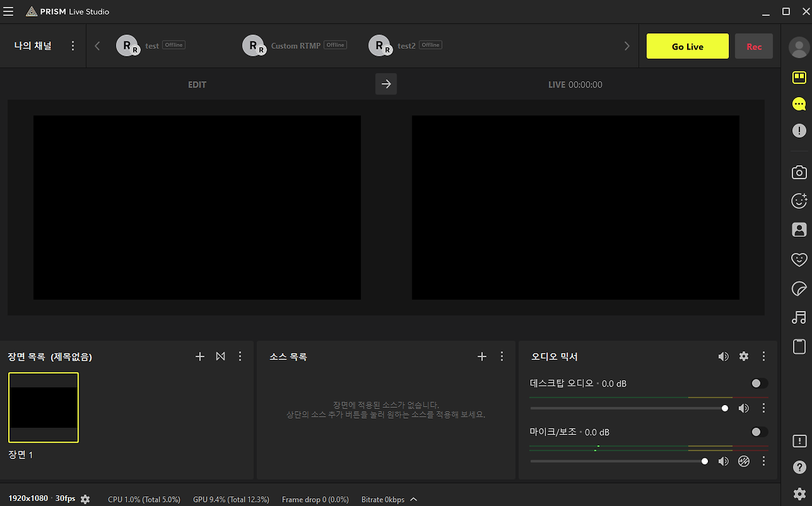Open the question mark help icon
This screenshot has width=812, height=506.
click(799, 467)
